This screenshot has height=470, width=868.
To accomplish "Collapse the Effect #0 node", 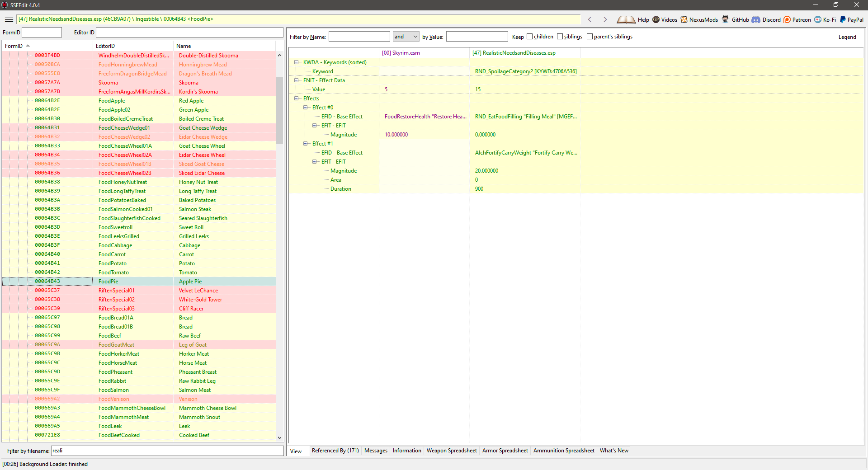I will click(306, 108).
